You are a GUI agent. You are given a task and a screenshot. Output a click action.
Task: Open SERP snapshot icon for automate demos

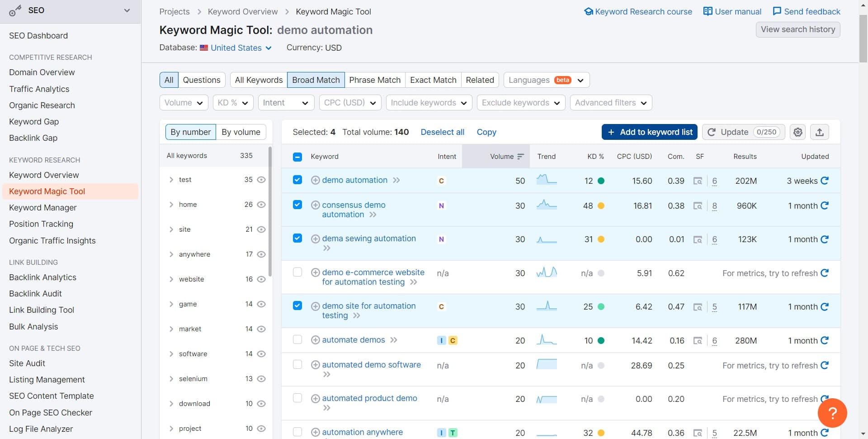698,341
